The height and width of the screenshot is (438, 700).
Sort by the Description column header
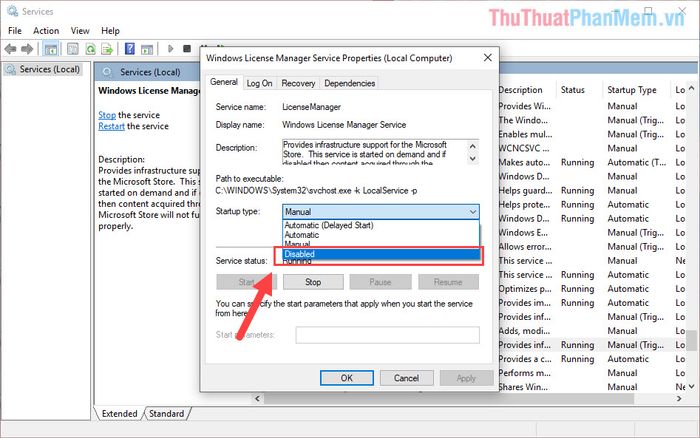527,90
